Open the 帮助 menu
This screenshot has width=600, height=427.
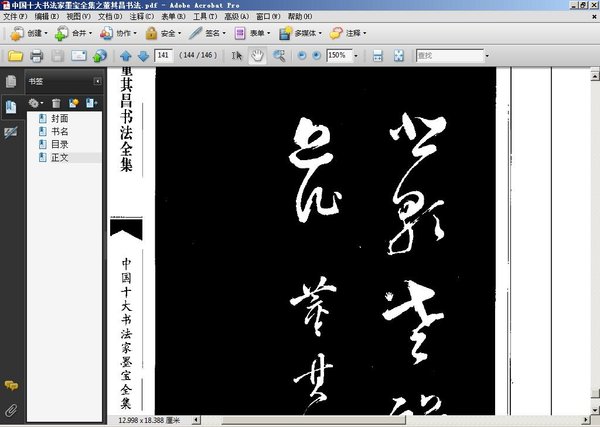tap(300, 16)
